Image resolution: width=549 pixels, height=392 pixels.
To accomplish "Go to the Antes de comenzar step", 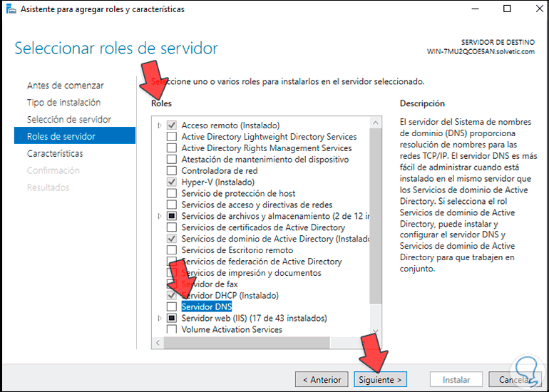I will point(65,86).
